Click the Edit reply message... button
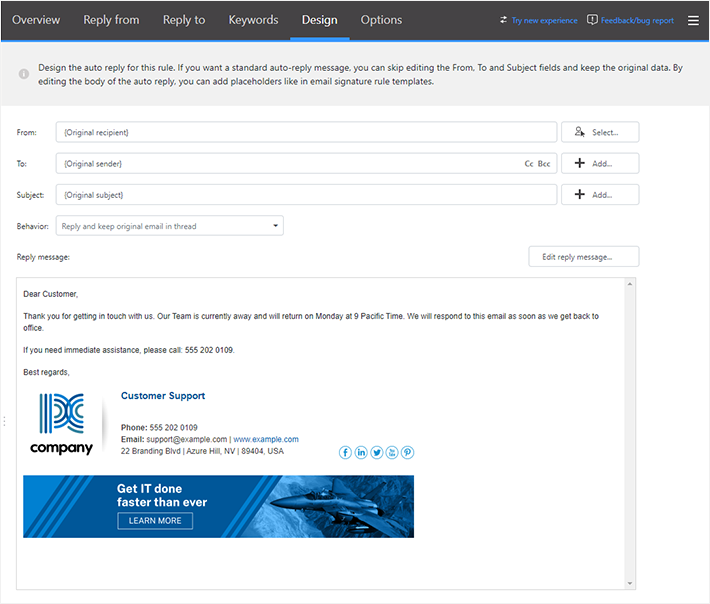The image size is (710, 604). tap(584, 257)
